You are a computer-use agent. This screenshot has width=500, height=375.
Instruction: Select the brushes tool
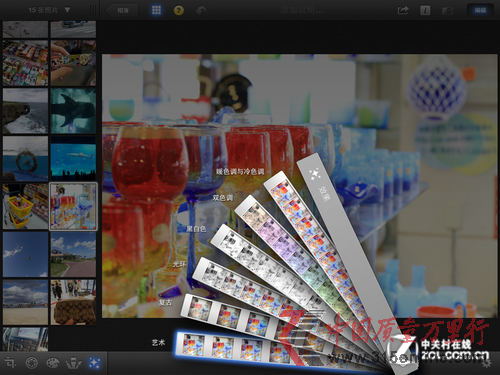click(x=74, y=363)
